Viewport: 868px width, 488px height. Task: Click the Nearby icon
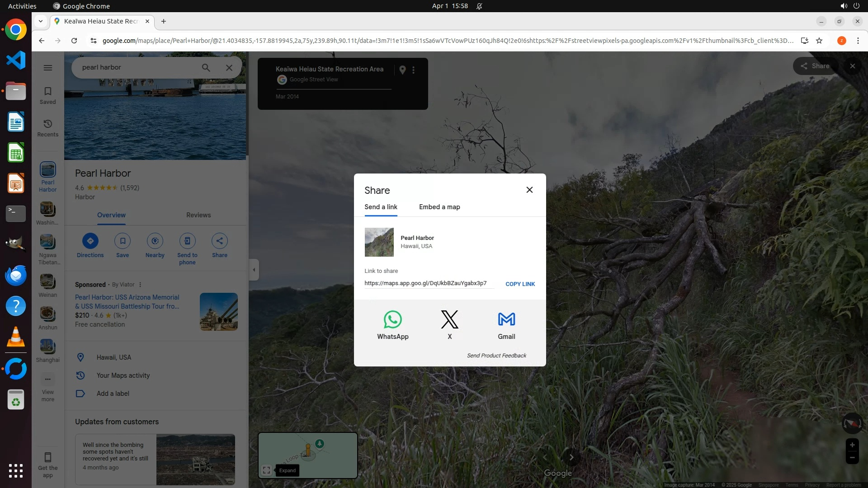(x=155, y=241)
